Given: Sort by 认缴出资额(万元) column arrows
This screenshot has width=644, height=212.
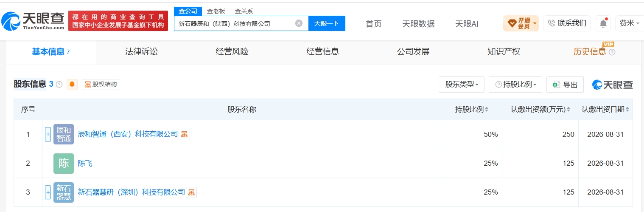Looking at the screenshot, I should (x=568, y=110).
